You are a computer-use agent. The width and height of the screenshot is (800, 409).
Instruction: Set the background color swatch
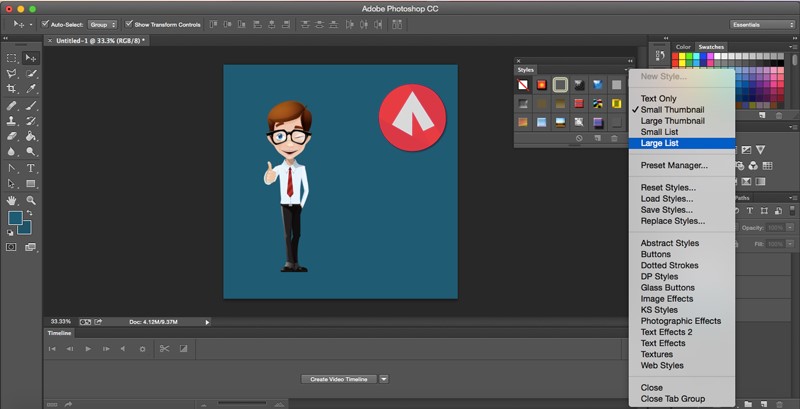[x=26, y=228]
